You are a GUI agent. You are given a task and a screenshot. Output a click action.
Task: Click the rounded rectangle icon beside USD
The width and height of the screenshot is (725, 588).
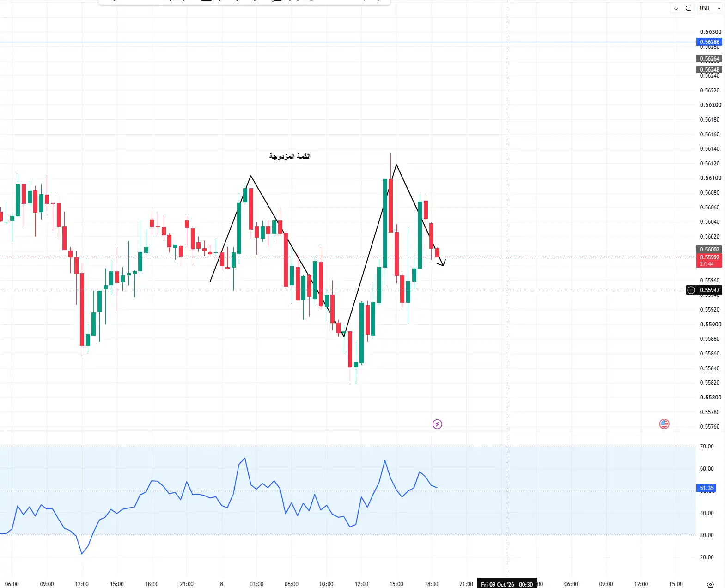(x=688, y=8)
